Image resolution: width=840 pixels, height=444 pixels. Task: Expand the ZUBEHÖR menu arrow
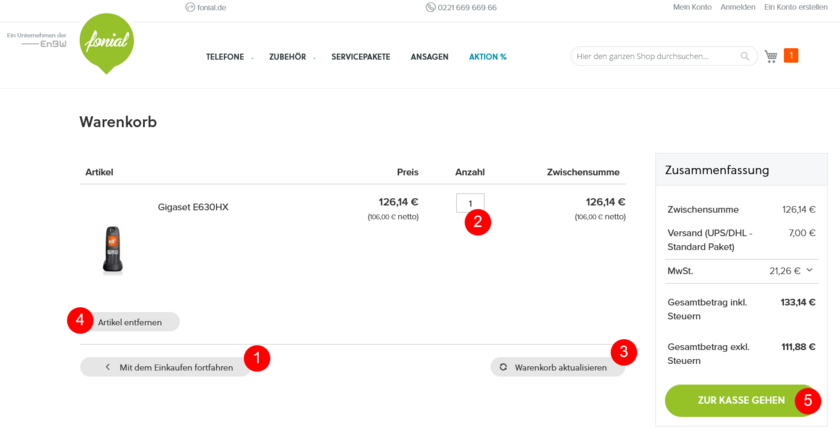pyautogui.click(x=314, y=58)
